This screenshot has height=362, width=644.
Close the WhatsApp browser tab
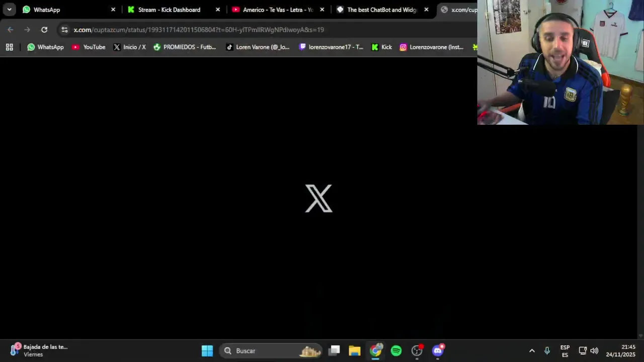click(x=113, y=10)
